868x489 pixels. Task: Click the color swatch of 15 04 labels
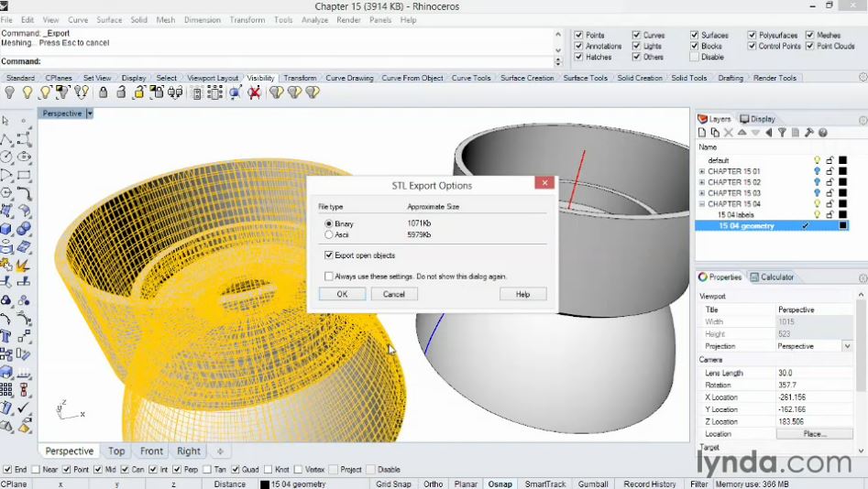pos(842,214)
